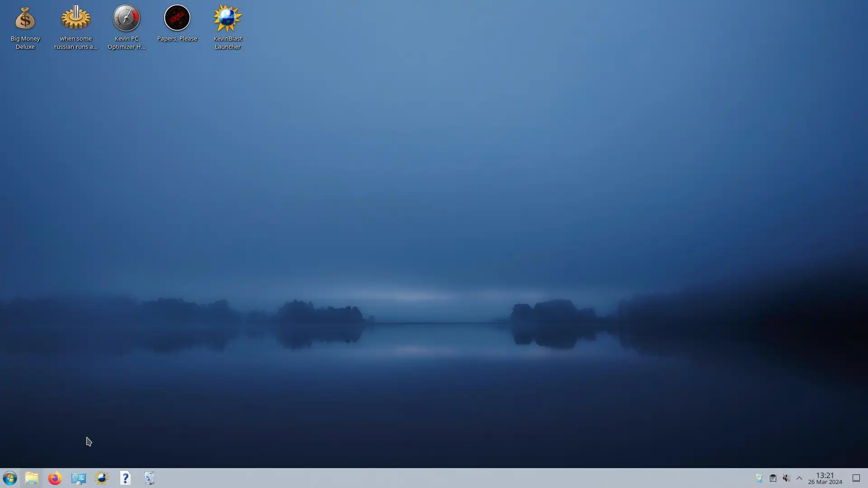Viewport: 868px width, 488px height.
Task: Open the file manager folder in taskbar
Action: click(32, 478)
